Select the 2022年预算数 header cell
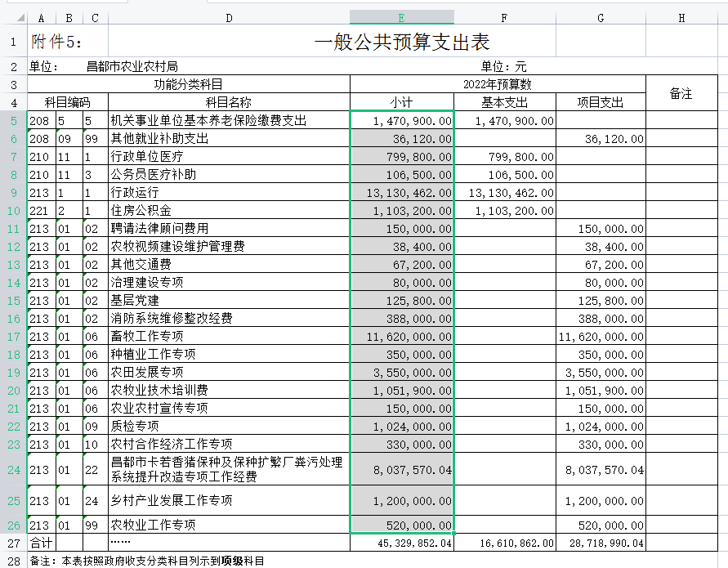This screenshot has width=728, height=568. tap(498, 84)
